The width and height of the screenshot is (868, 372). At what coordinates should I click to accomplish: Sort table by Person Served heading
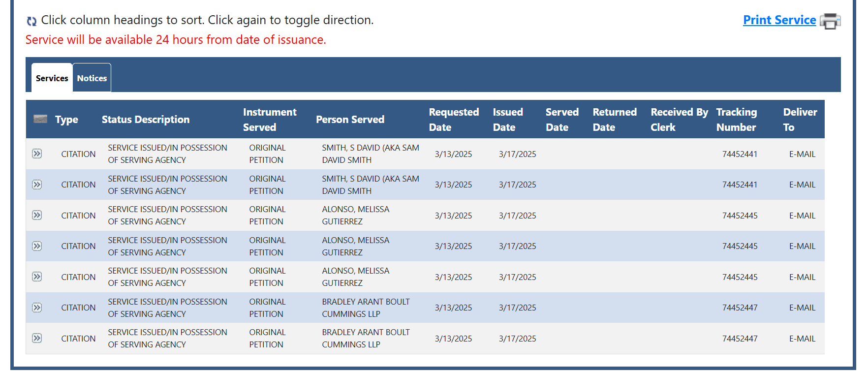coord(350,120)
